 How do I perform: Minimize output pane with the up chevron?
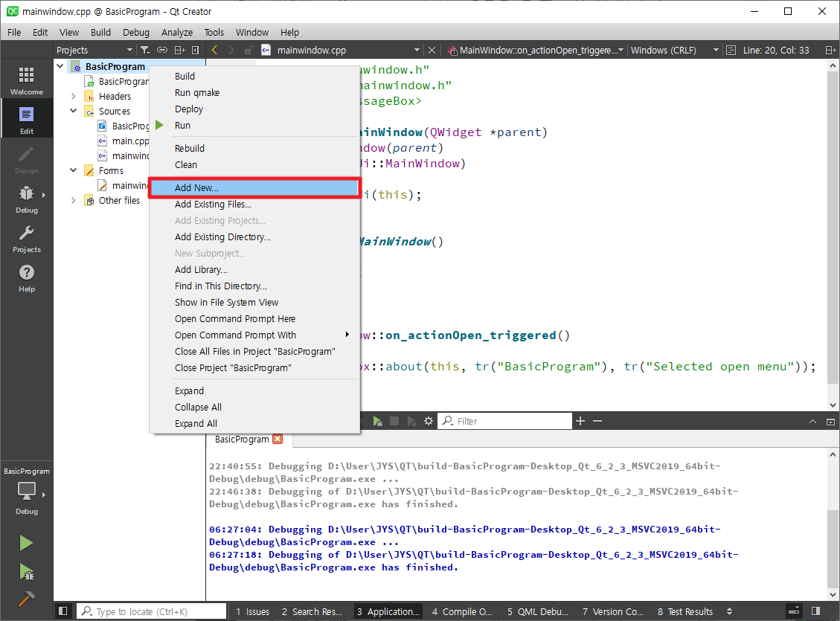click(x=812, y=422)
